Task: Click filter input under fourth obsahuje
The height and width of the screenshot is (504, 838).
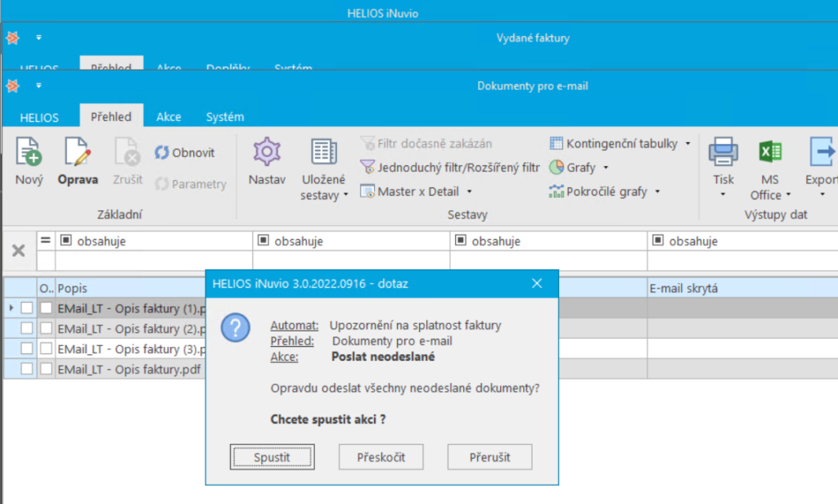Action: tap(742, 261)
